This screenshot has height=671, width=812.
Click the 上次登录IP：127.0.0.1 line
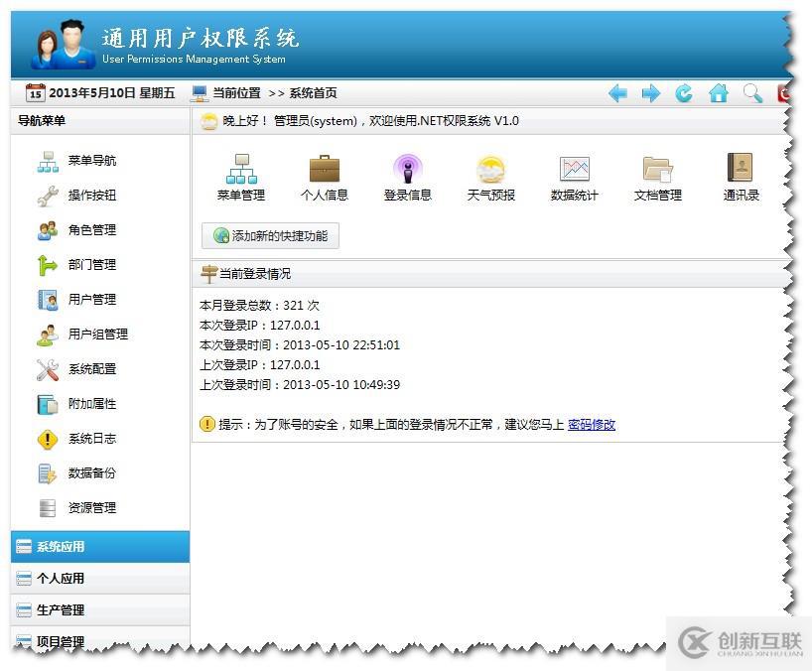pyautogui.click(x=259, y=365)
